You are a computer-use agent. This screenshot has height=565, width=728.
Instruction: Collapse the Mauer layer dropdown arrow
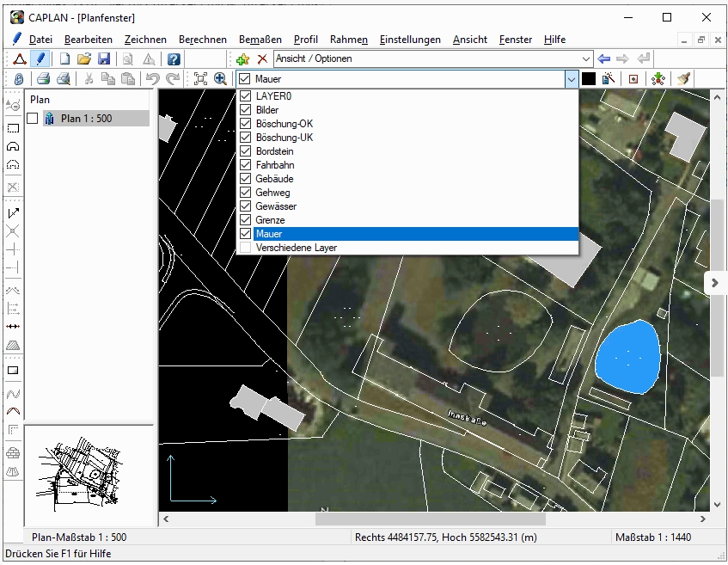pos(571,79)
